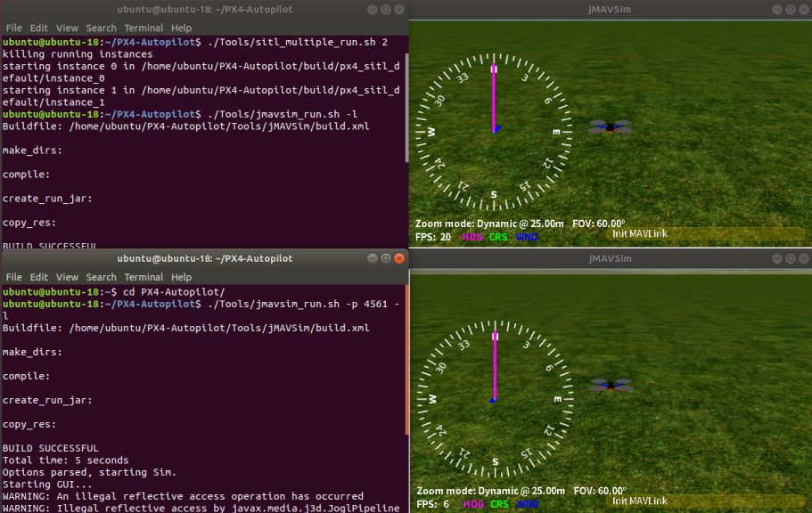Click top jMAVSim window title bar

pyautogui.click(x=610, y=9)
